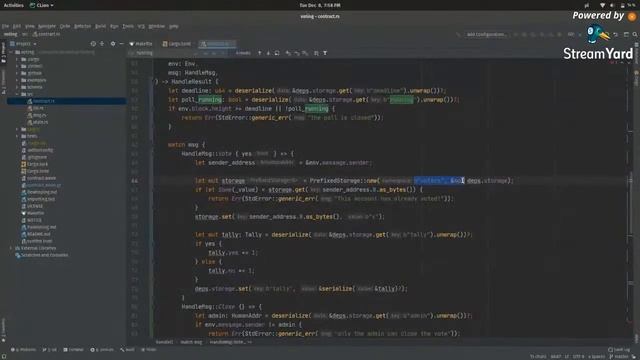This screenshot has width=640, height=360.
Task: Open the Tools menu
Action: point(128,26)
